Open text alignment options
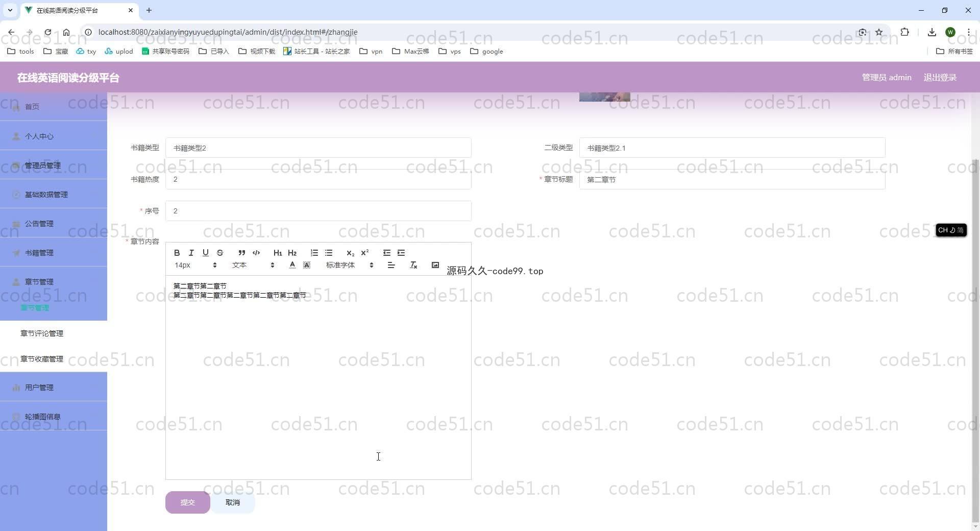Screen dimensions: 980x531 point(391,265)
